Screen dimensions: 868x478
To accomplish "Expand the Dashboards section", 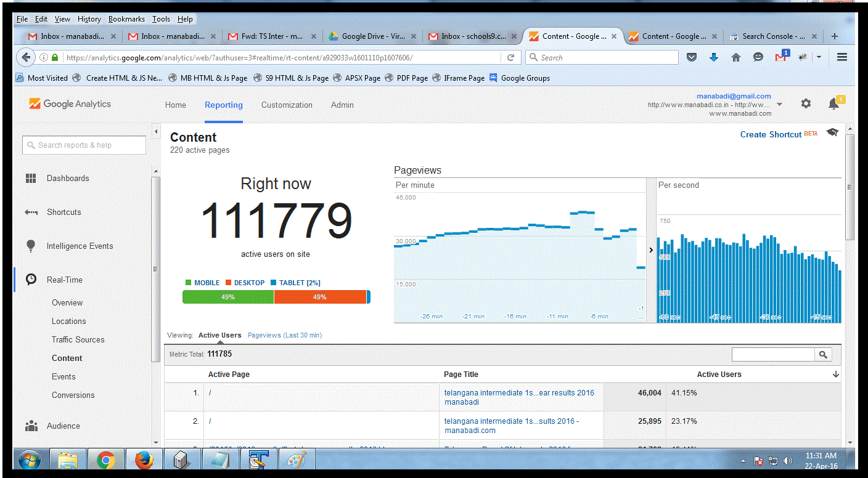I will pos(68,178).
